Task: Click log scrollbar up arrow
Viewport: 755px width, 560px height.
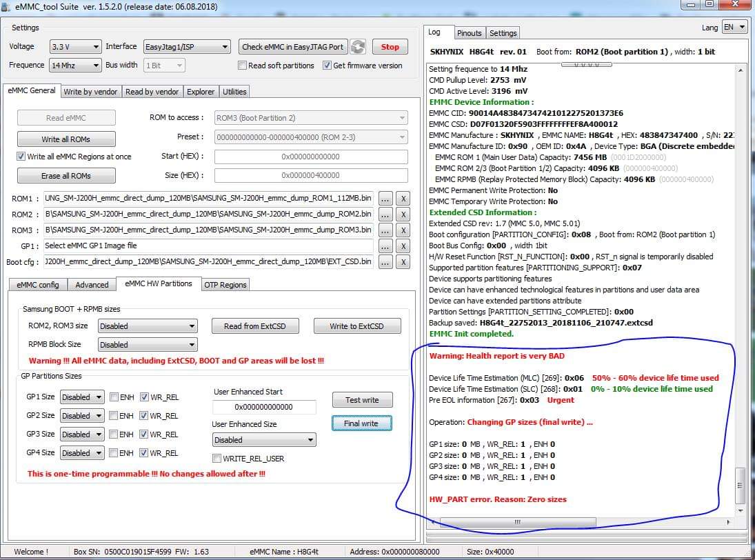Action: (x=740, y=70)
